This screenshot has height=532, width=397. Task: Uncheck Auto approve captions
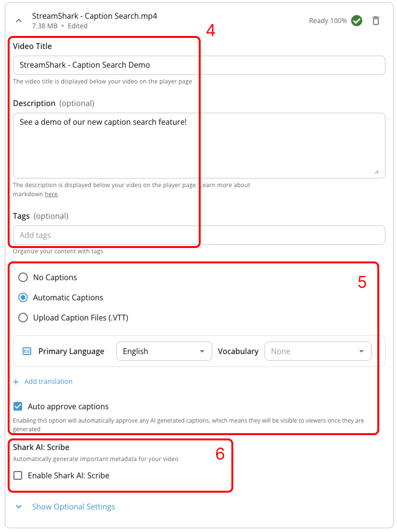pyautogui.click(x=18, y=406)
